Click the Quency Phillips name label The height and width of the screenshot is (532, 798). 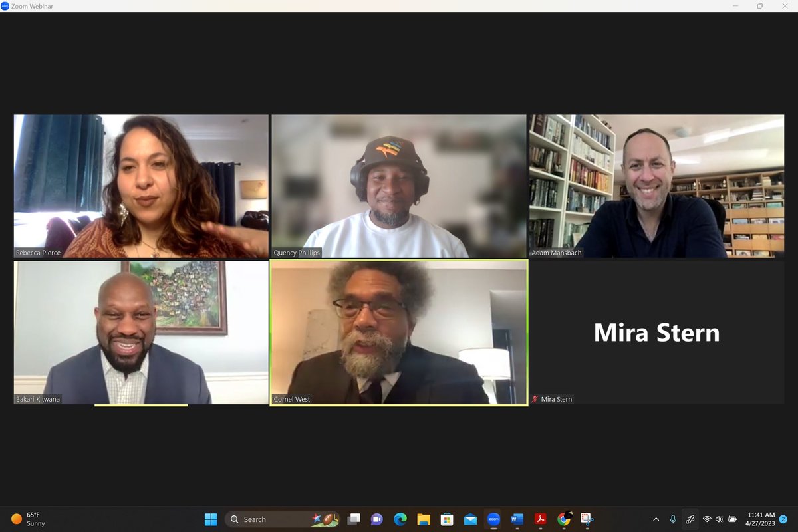[x=297, y=253]
